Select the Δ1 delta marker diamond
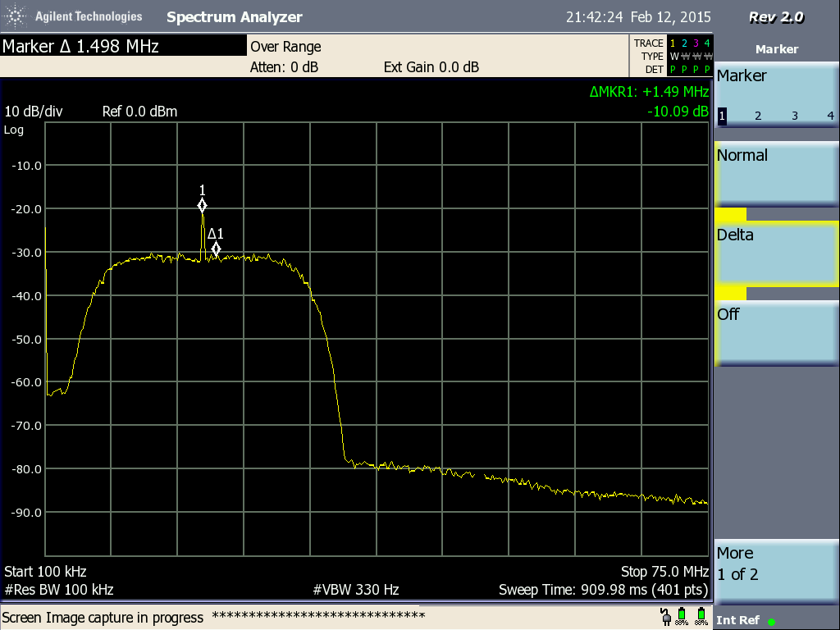This screenshot has width=840, height=630. (x=216, y=249)
